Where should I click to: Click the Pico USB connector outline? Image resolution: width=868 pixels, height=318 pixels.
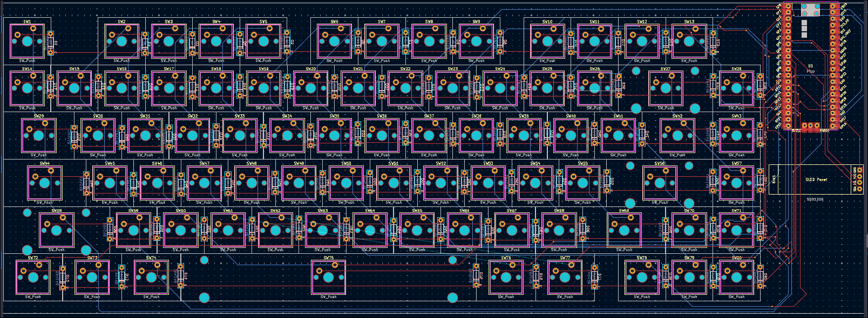click(x=810, y=10)
